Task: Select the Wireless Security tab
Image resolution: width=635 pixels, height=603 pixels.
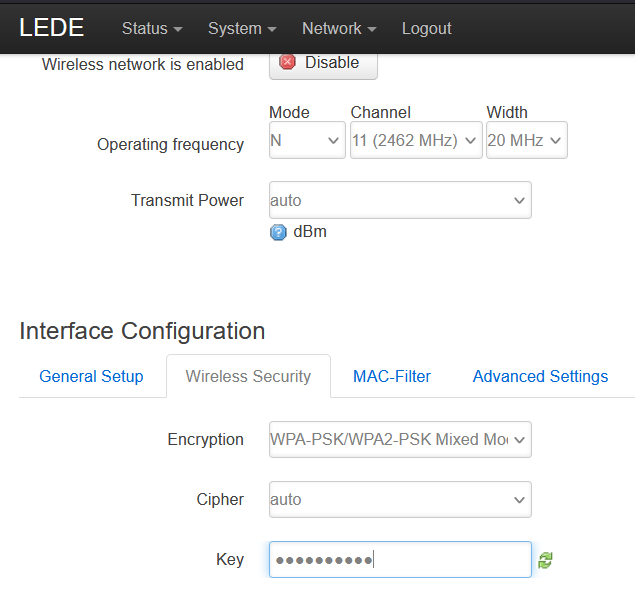Action: click(248, 377)
